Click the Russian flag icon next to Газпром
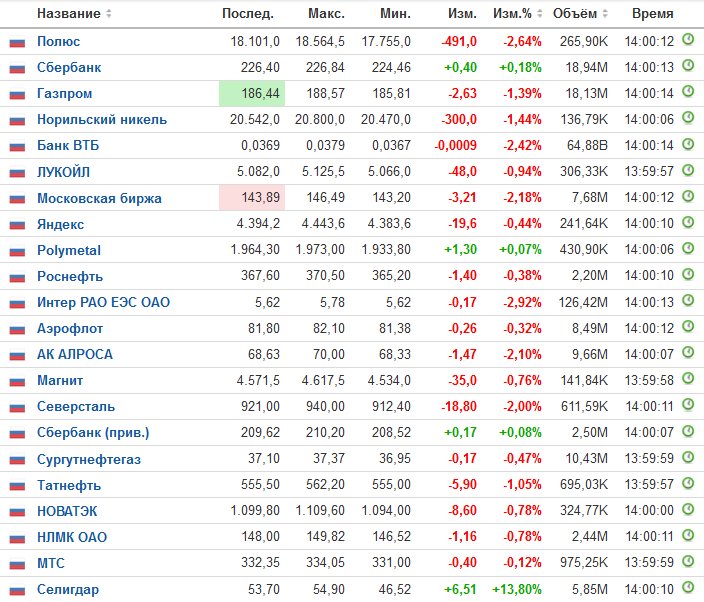 (x=17, y=95)
